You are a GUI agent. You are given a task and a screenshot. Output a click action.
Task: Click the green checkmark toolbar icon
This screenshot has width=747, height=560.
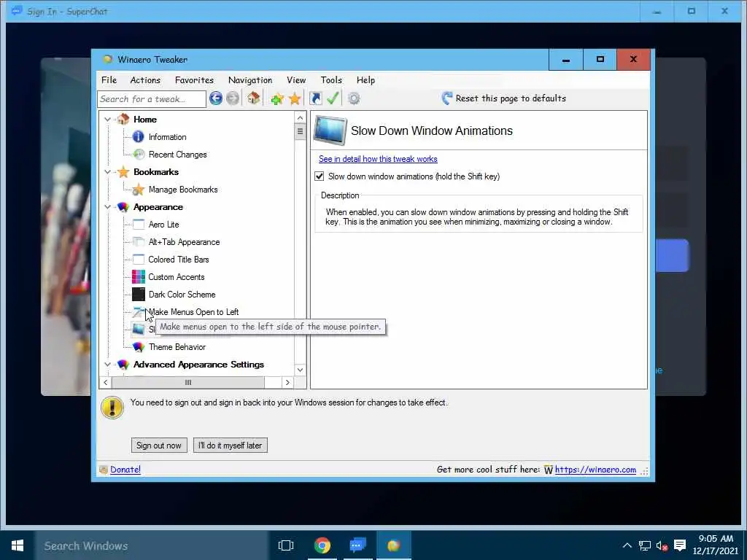click(333, 98)
